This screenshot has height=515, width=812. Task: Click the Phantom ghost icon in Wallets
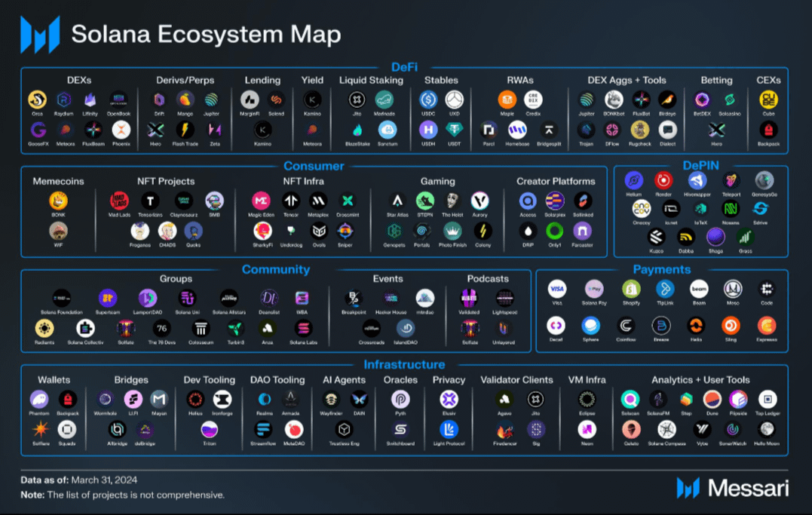tap(39, 400)
